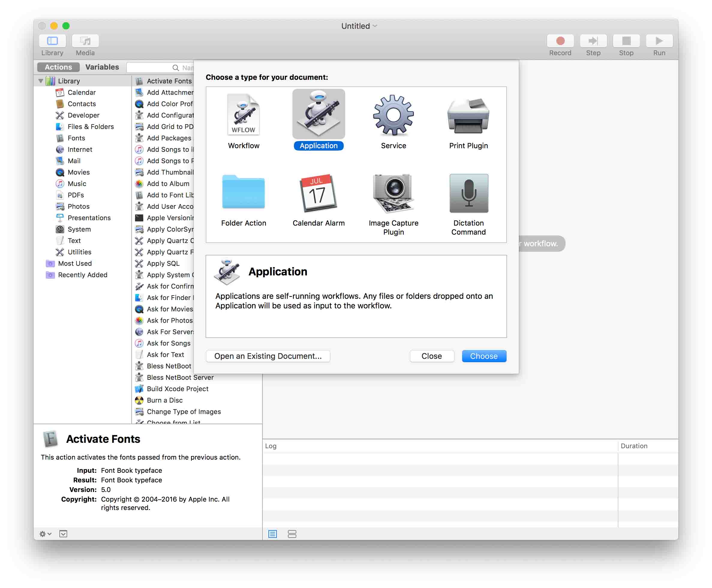Open the Untitled title dropdown chevron
Viewport: 712px width, 588px height.
click(x=375, y=26)
